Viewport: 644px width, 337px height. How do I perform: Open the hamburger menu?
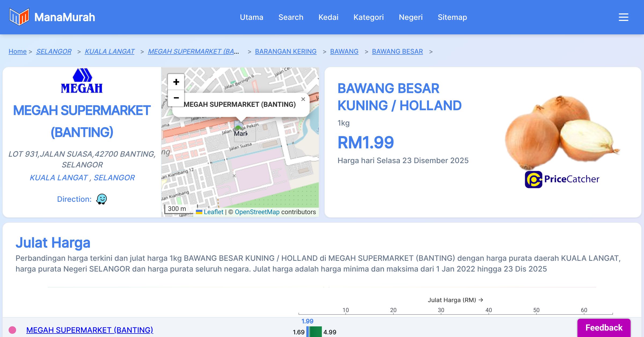(x=623, y=17)
